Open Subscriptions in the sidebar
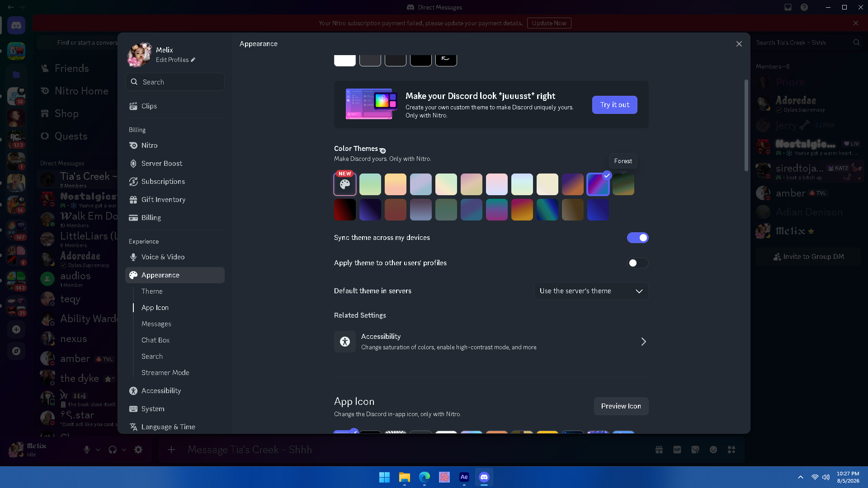This screenshot has height=488, width=868. point(175,182)
